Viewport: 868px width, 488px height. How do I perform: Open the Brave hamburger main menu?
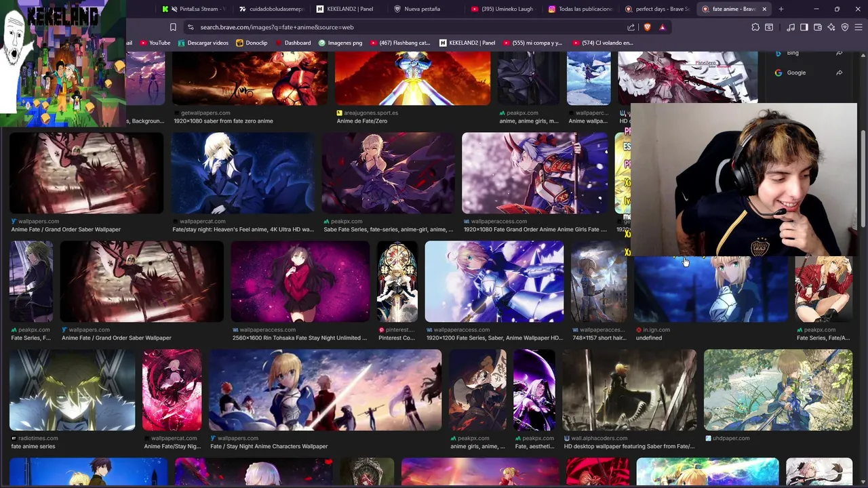(859, 27)
